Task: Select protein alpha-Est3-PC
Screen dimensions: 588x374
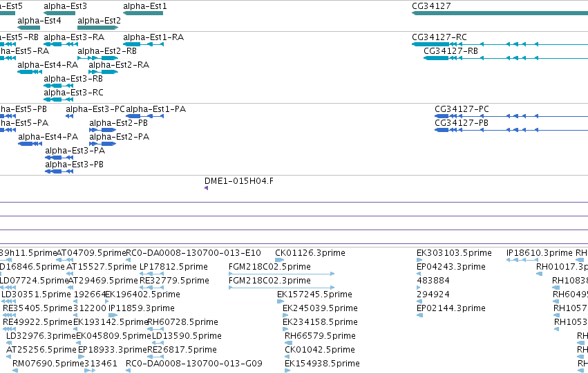Action: [x=95, y=109]
